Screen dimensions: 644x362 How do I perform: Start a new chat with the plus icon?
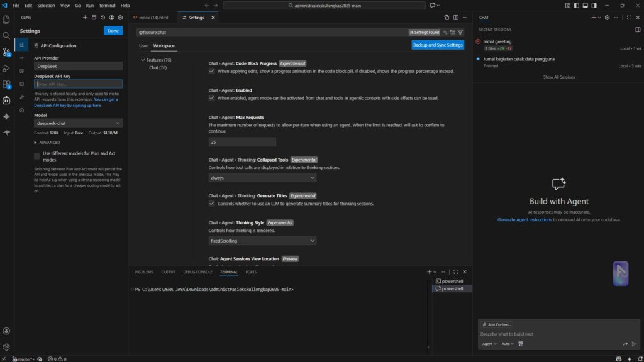pos(592,17)
